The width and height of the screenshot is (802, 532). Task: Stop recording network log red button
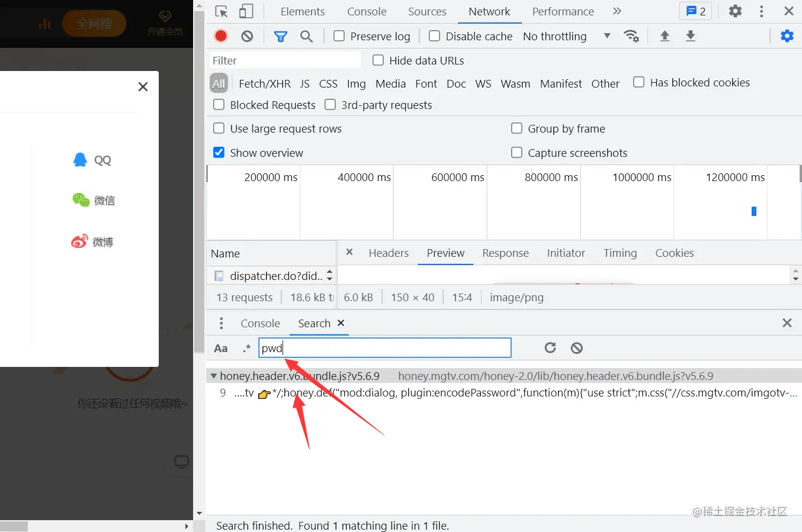(221, 36)
